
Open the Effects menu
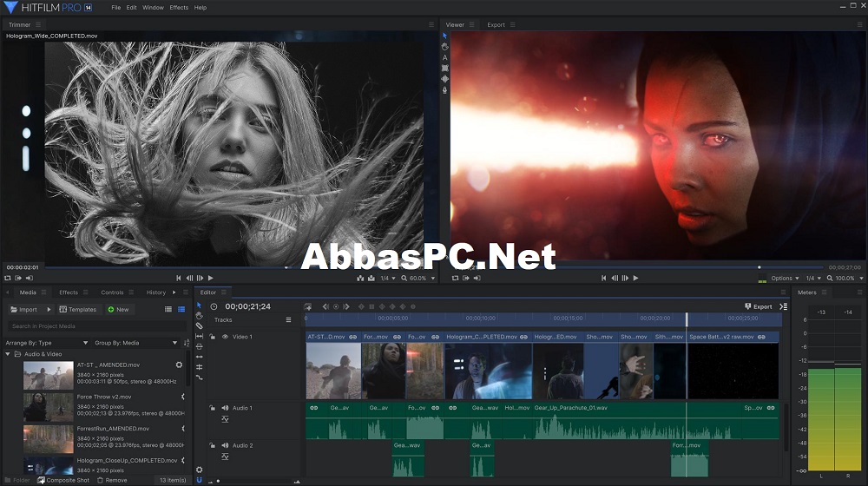(179, 8)
